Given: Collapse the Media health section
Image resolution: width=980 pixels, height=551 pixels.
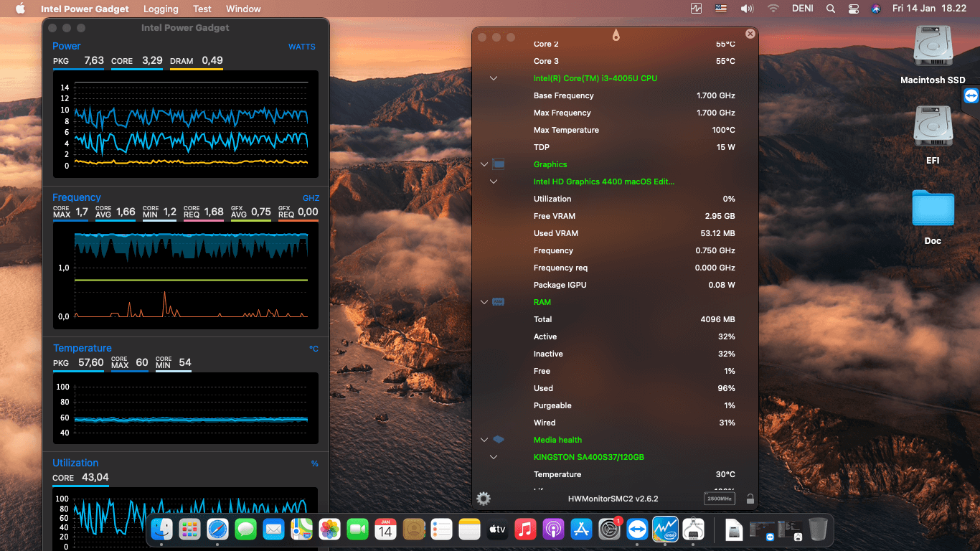Looking at the screenshot, I should click(x=484, y=440).
